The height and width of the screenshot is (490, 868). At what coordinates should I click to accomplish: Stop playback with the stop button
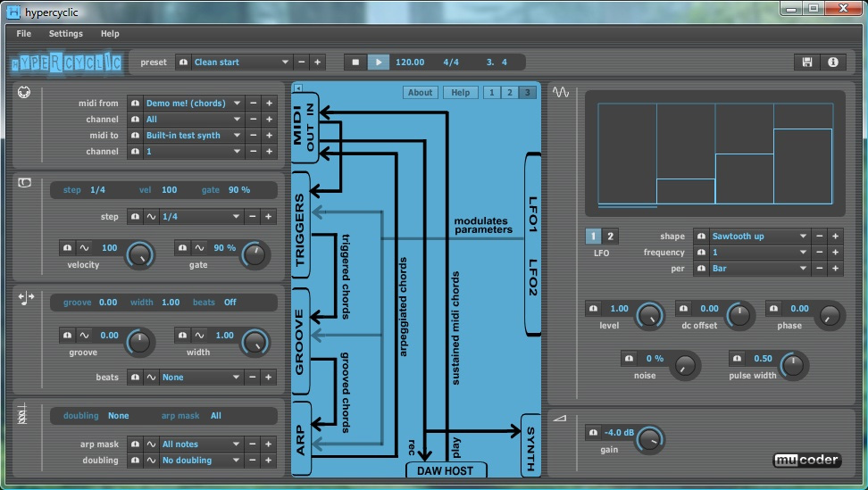point(355,62)
